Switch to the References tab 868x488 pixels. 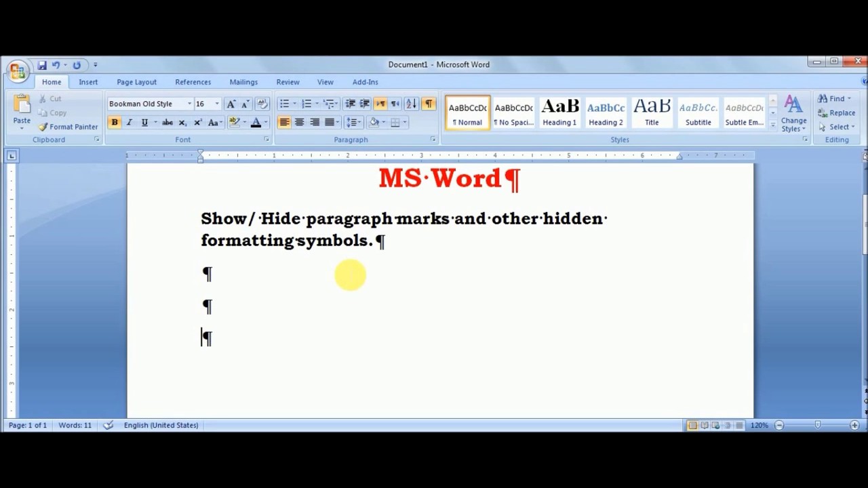click(x=193, y=82)
